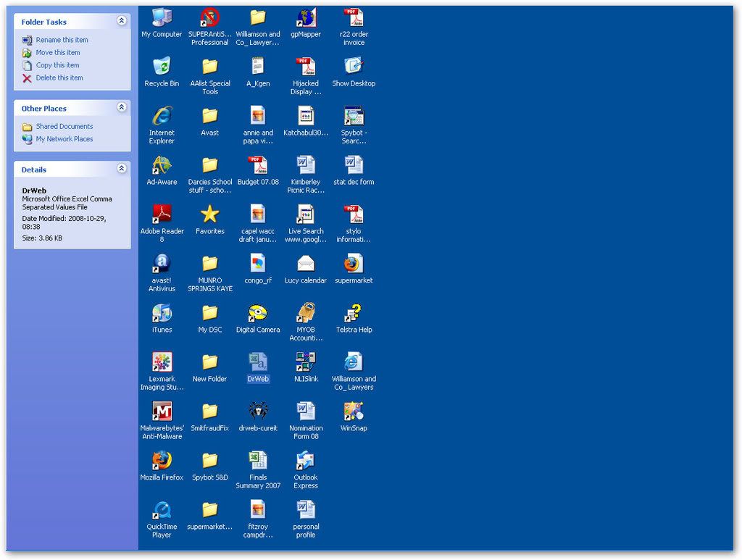Collapse the Details panel
Screen dimensions: 742x560
[122, 168]
